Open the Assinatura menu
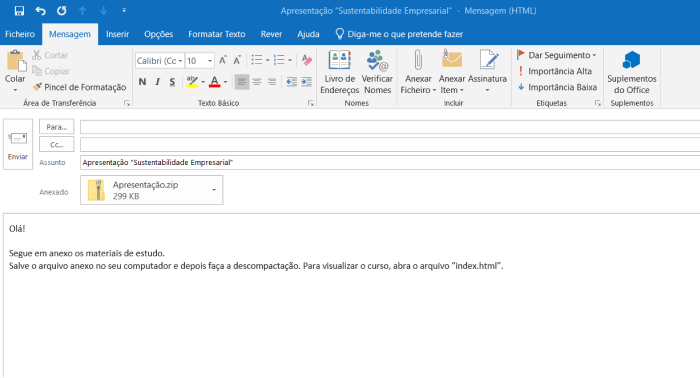This screenshot has width=700, height=378. click(x=488, y=72)
